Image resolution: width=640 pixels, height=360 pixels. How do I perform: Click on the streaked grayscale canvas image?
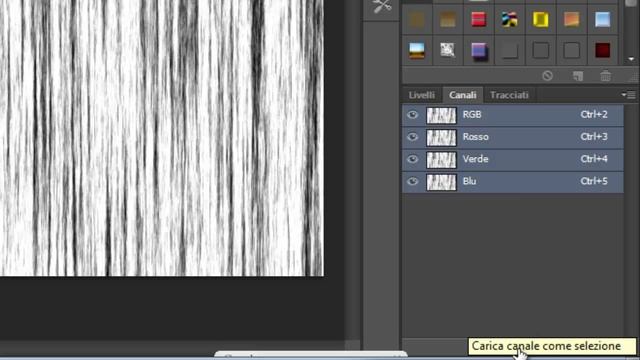(x=162, y=138)
